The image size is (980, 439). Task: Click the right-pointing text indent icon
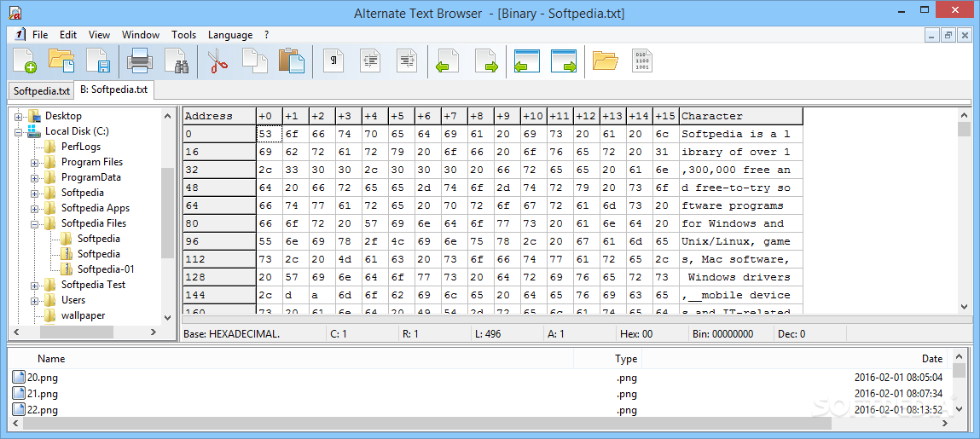408,61
